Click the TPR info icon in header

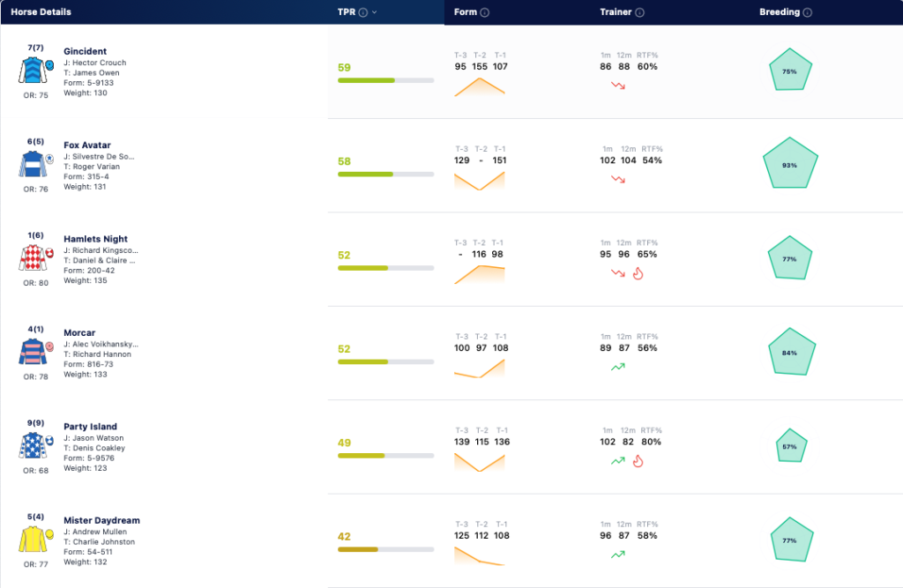tap(362, 12)
